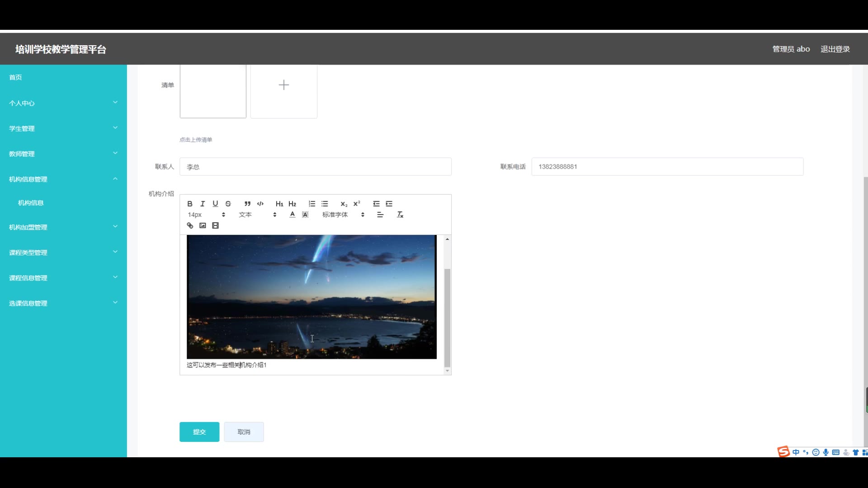This screenshot has height=488, width=868.
Task: Insert a hyperlink in editor
Action: pos(190,225)
